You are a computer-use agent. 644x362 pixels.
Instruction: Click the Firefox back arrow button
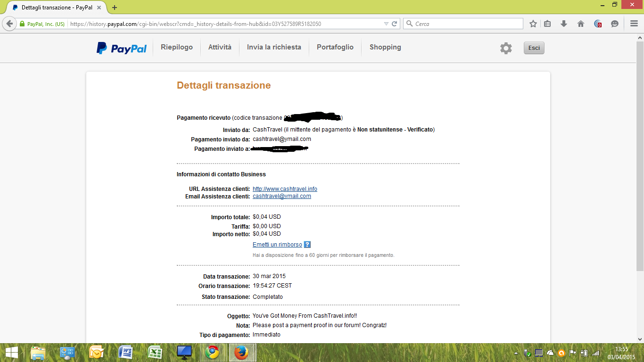[x=9, y=24]
